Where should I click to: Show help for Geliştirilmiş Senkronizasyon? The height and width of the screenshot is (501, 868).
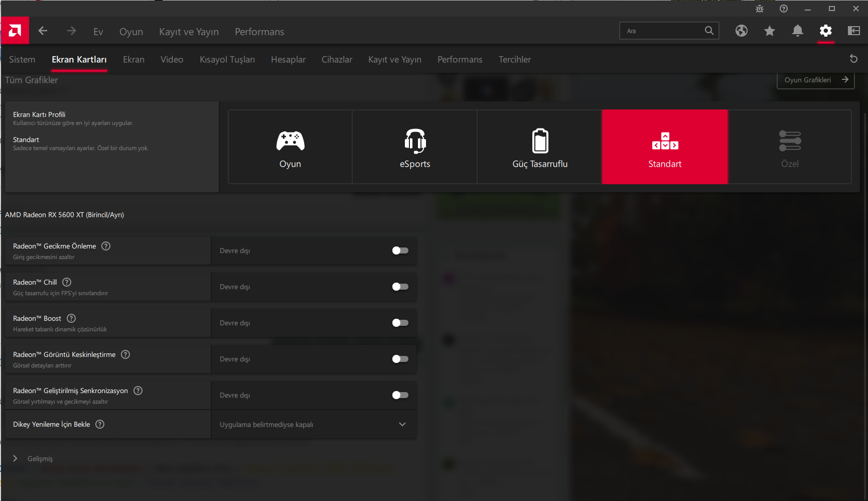coord(138,391)
